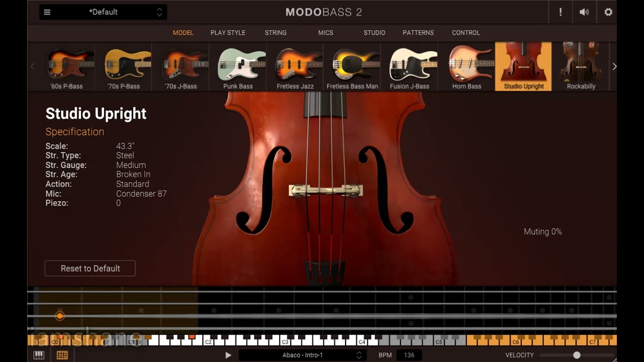Open the Abaco - Intro-1 pattern dropdown

(302, 355)
